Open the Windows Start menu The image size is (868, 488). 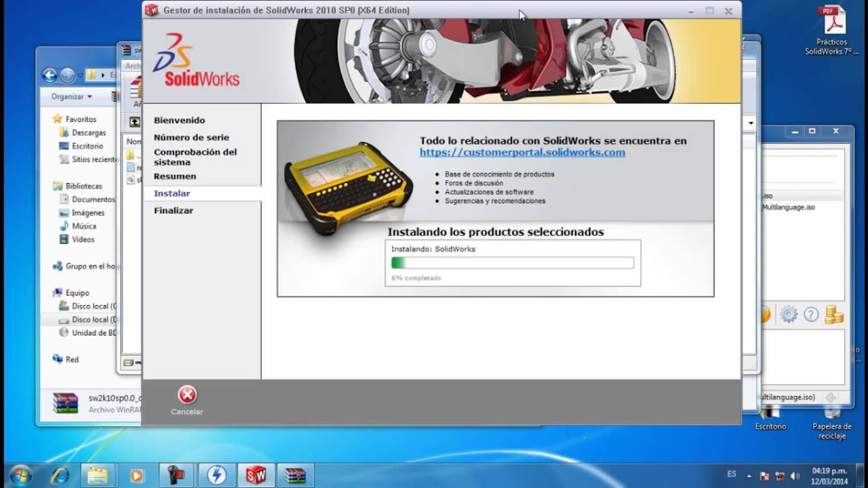(22, 474)
